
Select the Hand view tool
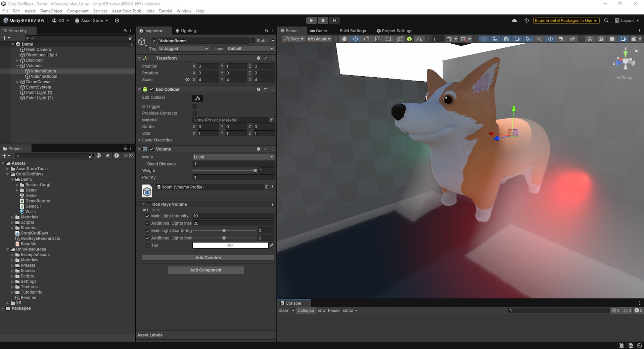(344, 39)
